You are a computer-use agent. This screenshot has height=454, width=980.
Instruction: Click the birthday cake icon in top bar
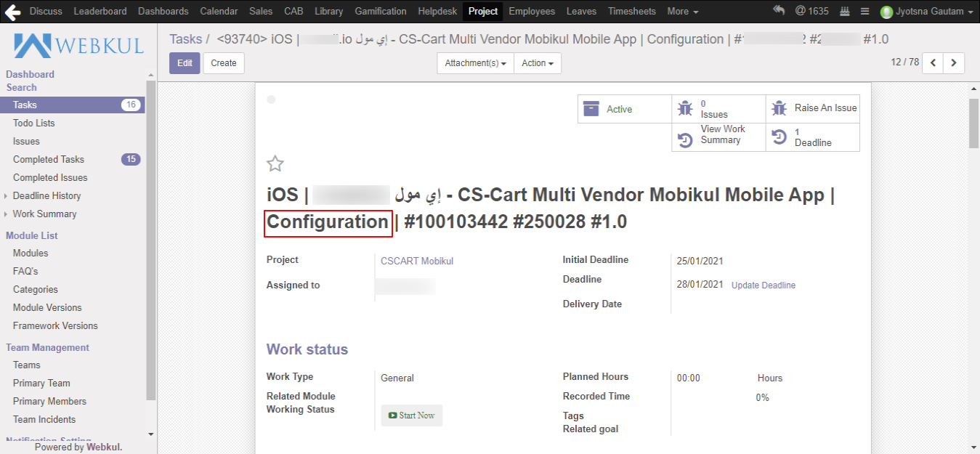[x=844, y=12]
